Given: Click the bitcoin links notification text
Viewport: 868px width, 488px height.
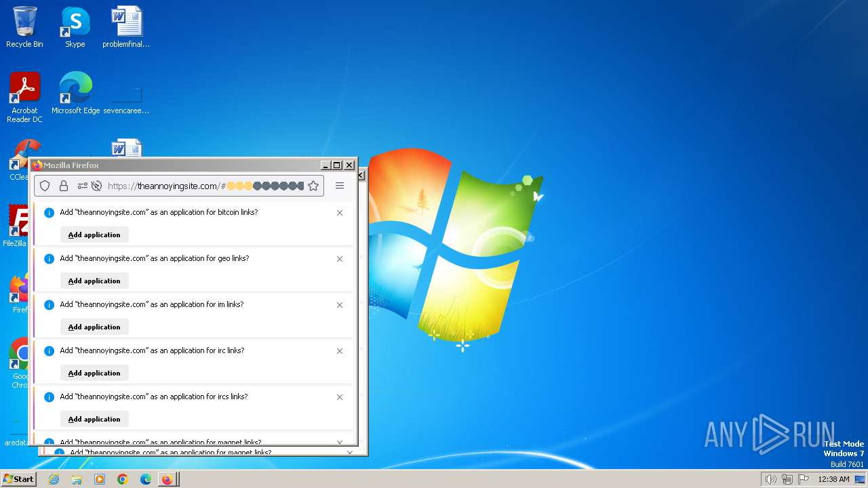Looking at the screenshot, I should click(159, 212).
